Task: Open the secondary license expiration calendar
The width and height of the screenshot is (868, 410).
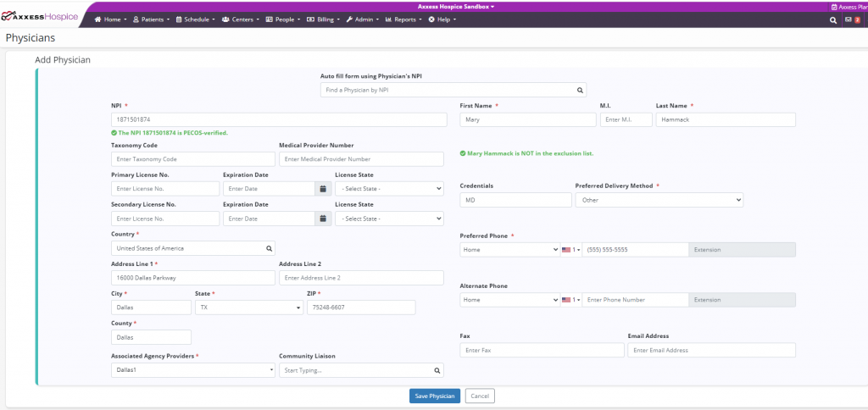Action: (x=322, y=219)
